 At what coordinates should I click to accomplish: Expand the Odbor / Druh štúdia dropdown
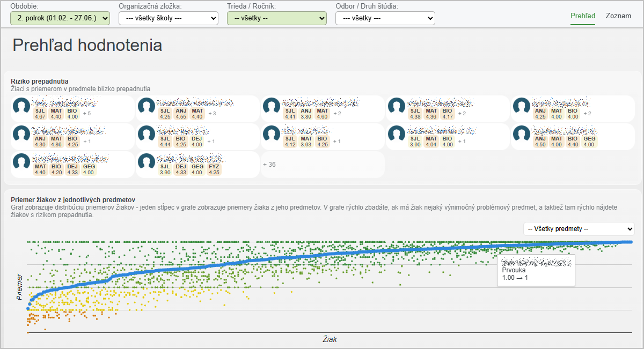tap(385, 18)
